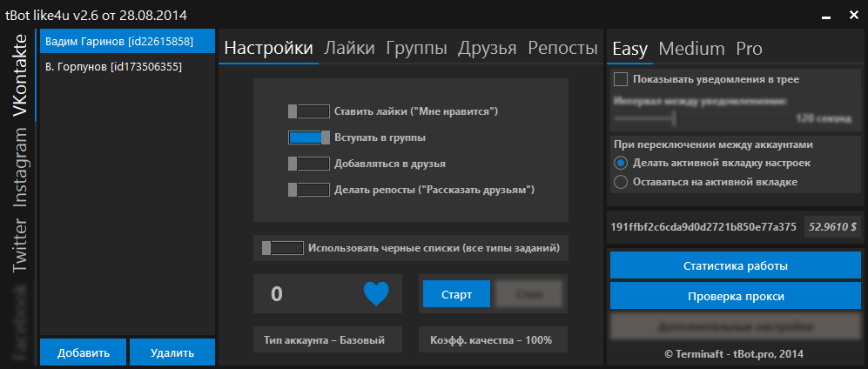Select account В. Горпунов [id173506355]
This screenshot has width=868, height=369.
click(127, 66)
